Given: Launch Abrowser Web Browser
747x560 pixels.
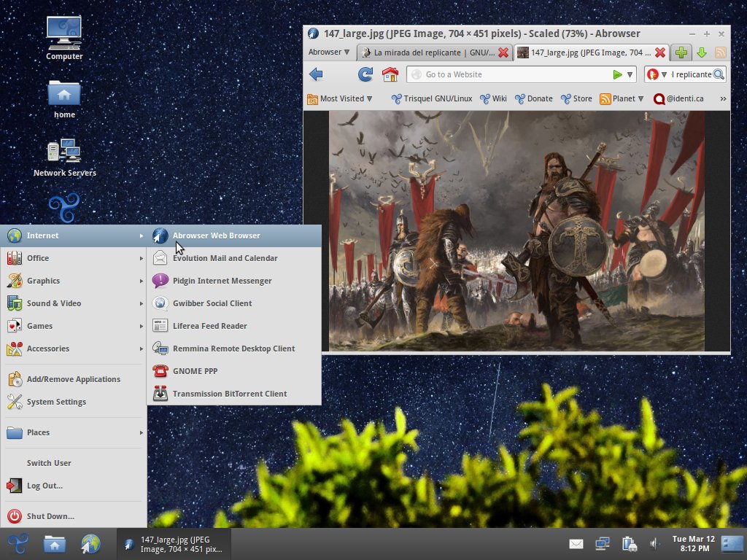Looking at the screenshot, I should coord(234,236).
